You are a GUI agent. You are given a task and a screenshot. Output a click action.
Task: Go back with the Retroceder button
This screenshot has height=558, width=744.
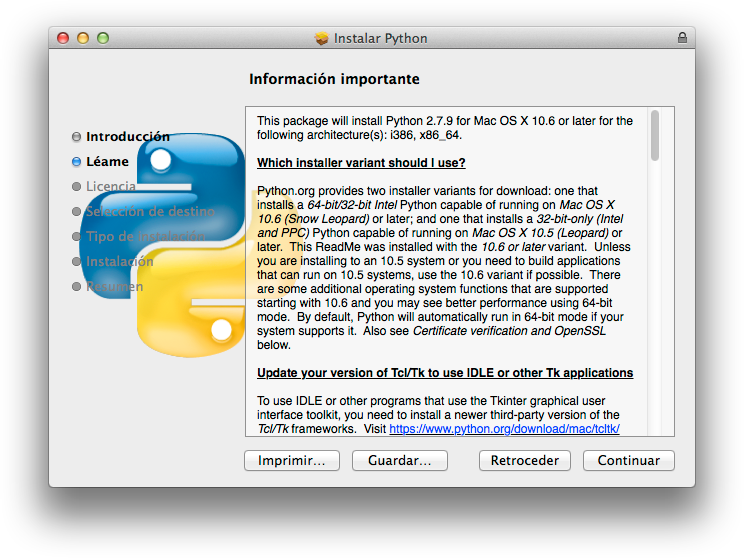coord(525,460)
